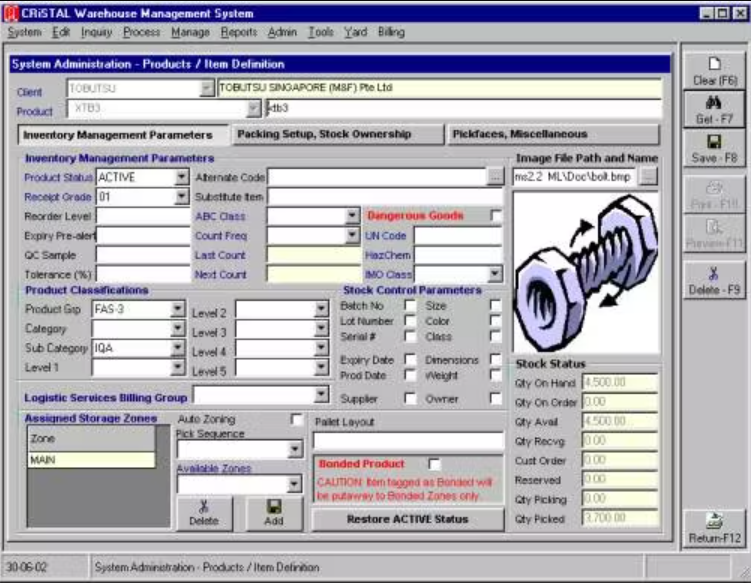Open the Product Grp dropdown
Viewport: 751px width, 583px height.
point(177,309)
